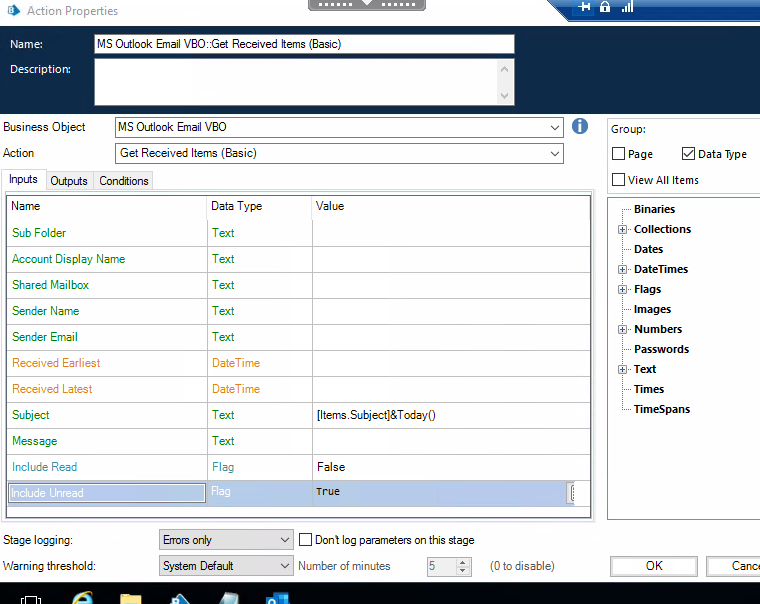Switch to the Outputs tab
Screen dimensions: 760x604
[x=69, y=181]
